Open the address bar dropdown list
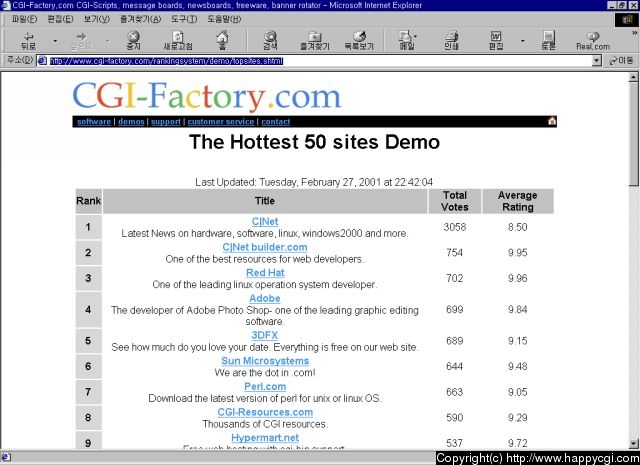Screen dimensions: 640x465 [x=597, y=61]
